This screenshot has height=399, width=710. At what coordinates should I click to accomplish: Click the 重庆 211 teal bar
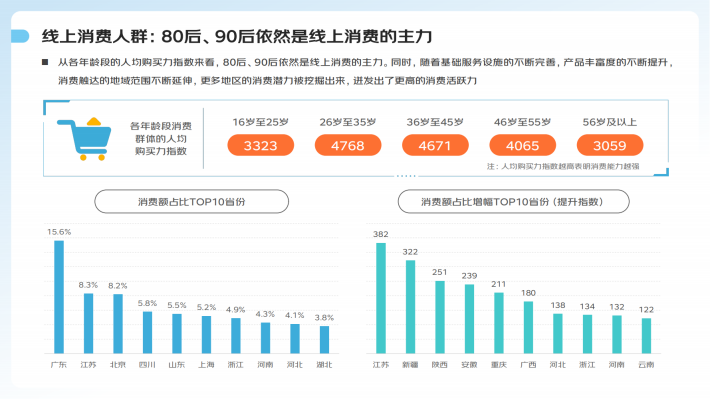pos(499,323)
